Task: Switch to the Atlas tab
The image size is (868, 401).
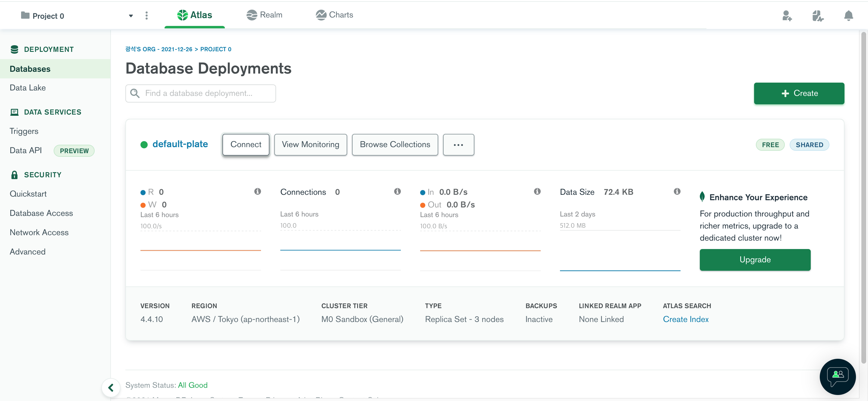Action: 195,15
